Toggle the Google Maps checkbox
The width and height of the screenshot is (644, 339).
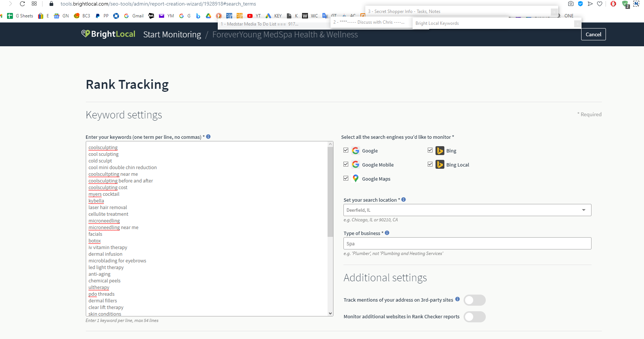click(346, 178)
